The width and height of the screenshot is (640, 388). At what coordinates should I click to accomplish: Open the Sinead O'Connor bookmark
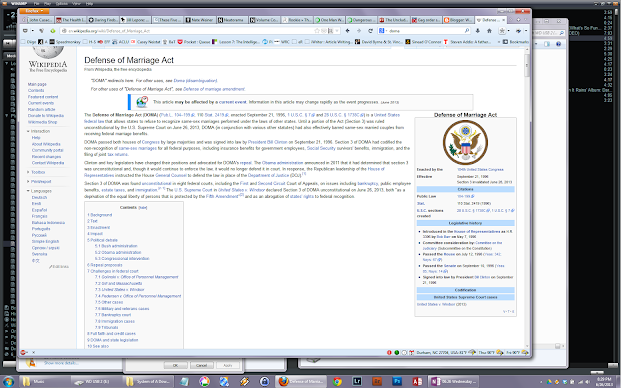(423, 42)
